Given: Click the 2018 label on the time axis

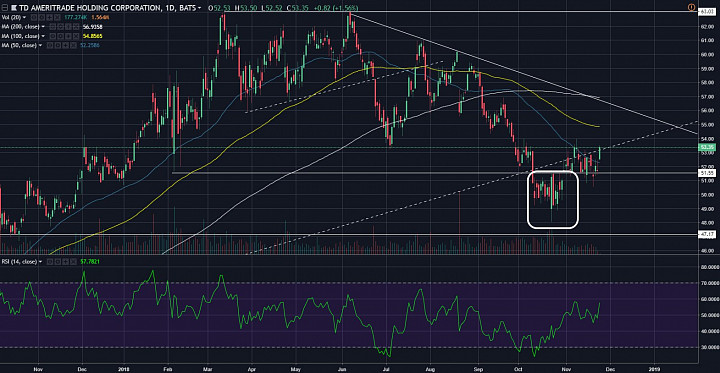Looking at the screenshot, I should (123, 369).
